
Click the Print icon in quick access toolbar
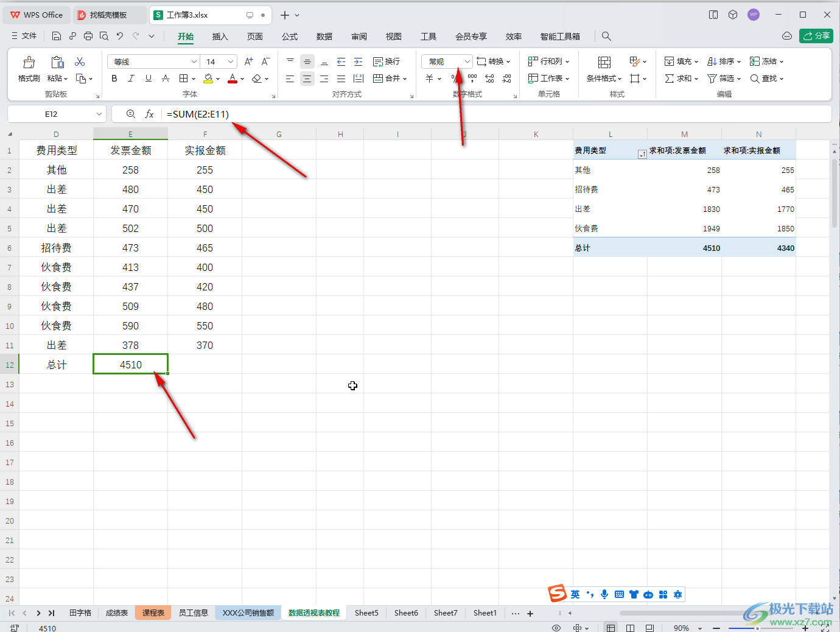click(88, 36)
